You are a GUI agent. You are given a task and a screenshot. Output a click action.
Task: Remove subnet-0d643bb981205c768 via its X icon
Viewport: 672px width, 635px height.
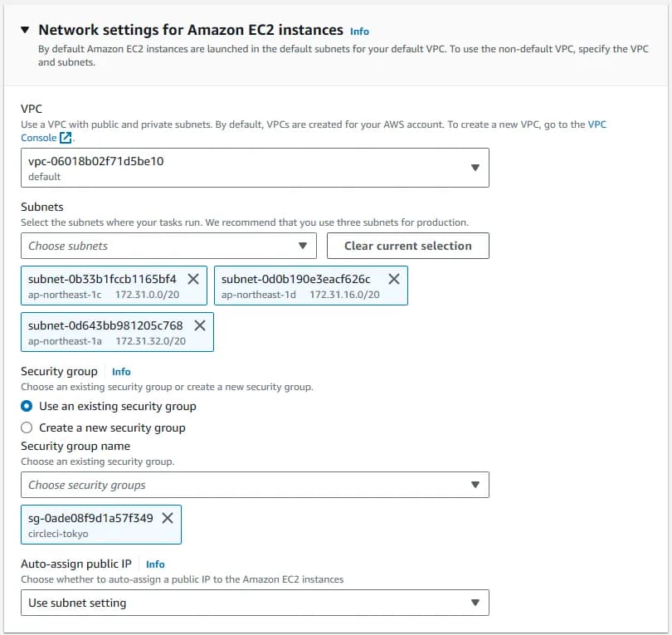(x=199, y=326)
